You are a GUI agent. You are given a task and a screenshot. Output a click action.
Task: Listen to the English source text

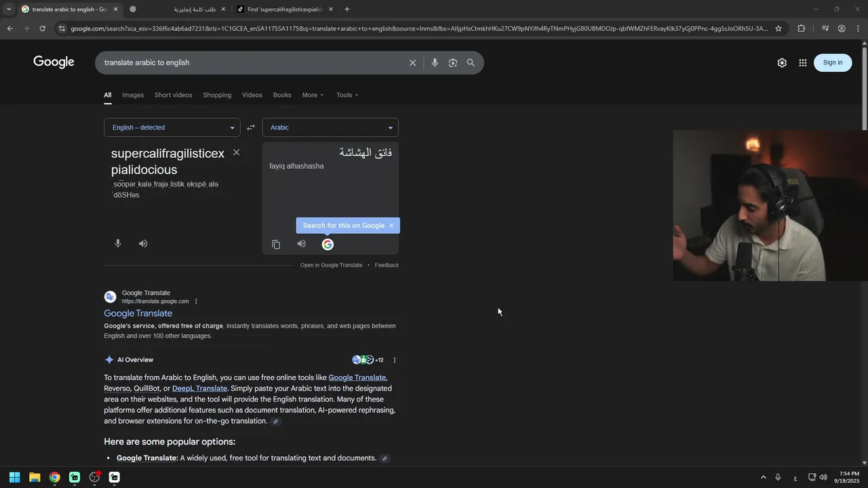point(143,243)
